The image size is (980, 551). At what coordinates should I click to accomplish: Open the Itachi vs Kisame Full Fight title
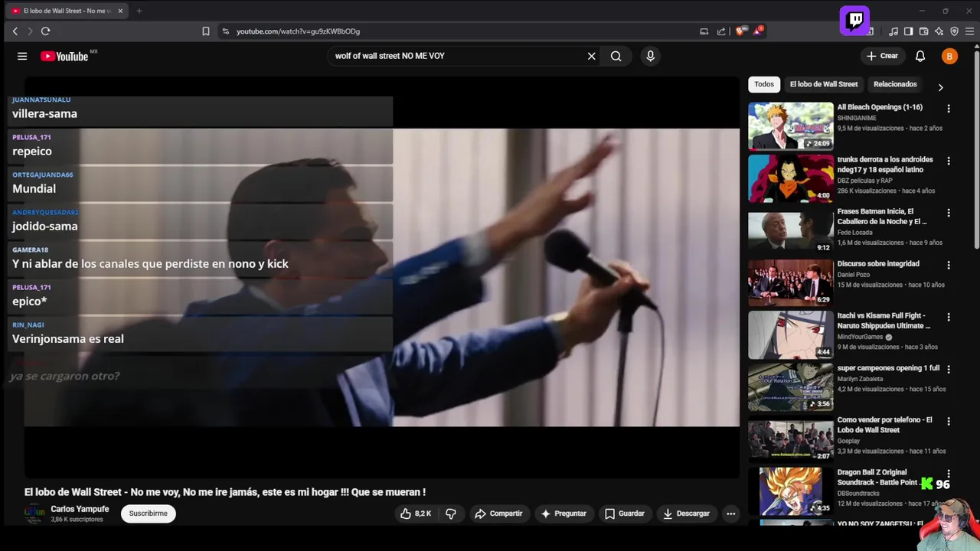[x=884, y=321]
